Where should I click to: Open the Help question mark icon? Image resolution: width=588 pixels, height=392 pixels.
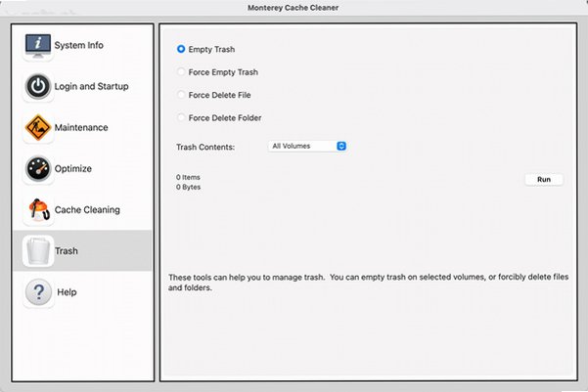[38, 292]
